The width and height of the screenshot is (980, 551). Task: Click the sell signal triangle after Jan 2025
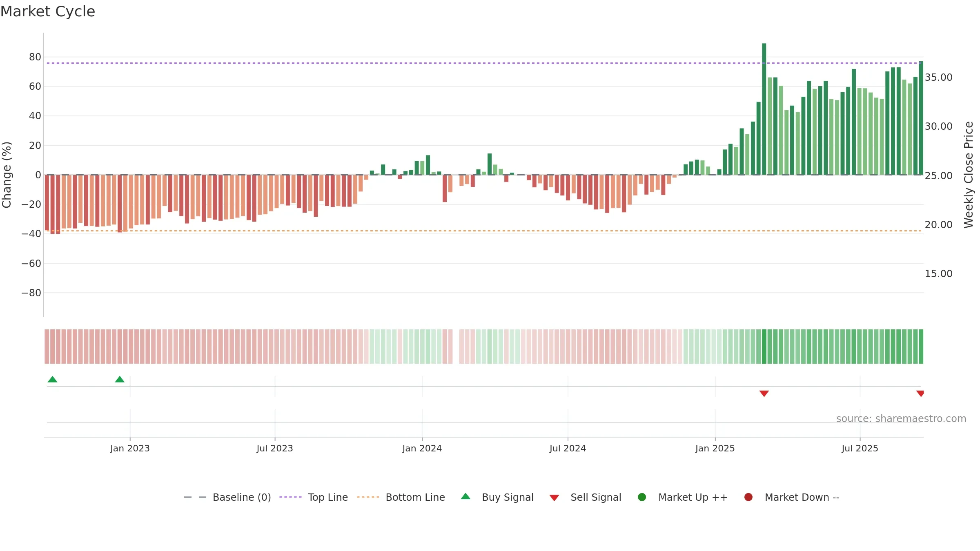(x=764, y=393)
